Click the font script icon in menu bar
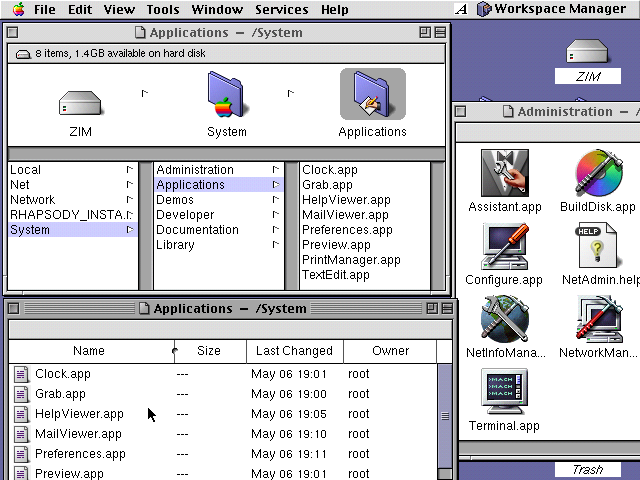640x480 pixels. (x=461, y=9)
